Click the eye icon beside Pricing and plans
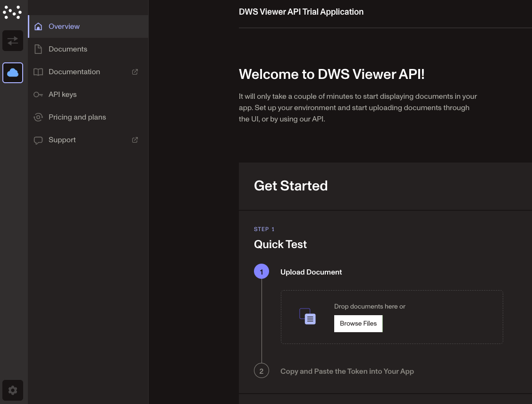The image size is (532, 404). (38, 117)
